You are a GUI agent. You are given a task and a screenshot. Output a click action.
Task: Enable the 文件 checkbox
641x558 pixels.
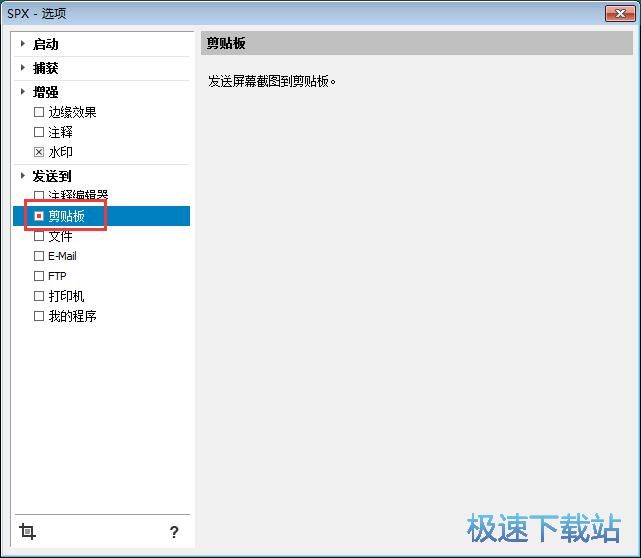(x=39, y=236)
